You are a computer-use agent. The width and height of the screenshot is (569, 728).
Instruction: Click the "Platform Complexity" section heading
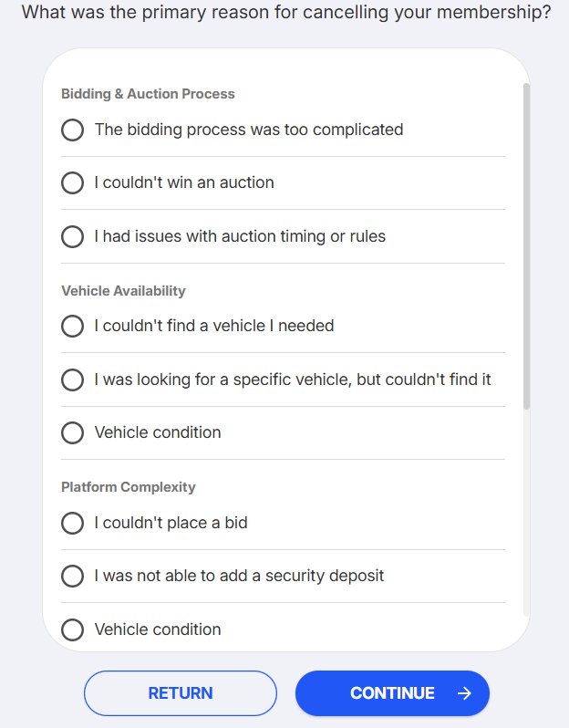pos(129,487)
